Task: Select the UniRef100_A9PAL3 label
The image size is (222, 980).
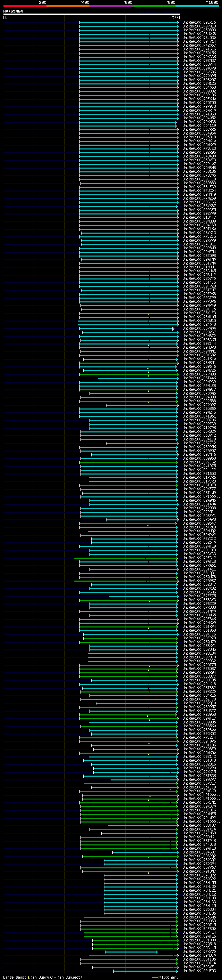Action: coord(199,26)
